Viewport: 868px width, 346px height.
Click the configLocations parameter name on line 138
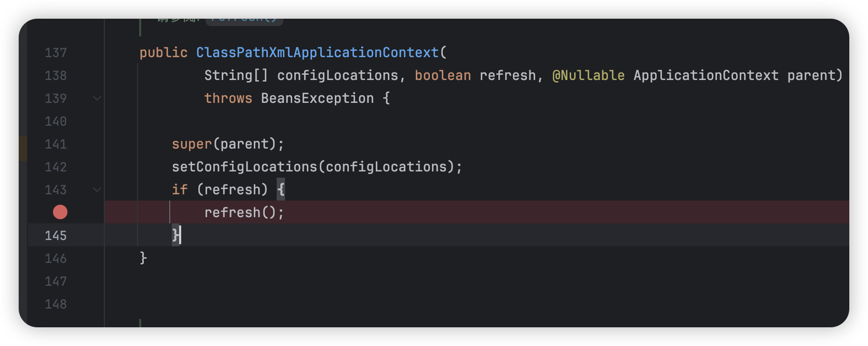pyautogui.click(x=337, y=75)
